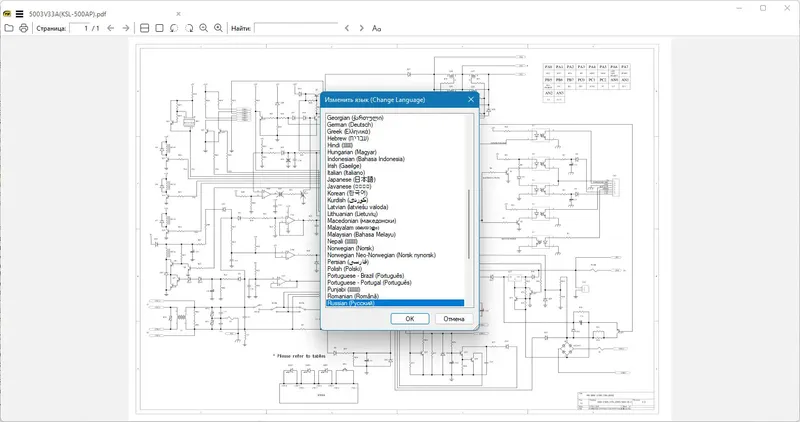Go to the next page with the right arrow
The width and height of the screenshot is (800, 422).
pos(126,28)
